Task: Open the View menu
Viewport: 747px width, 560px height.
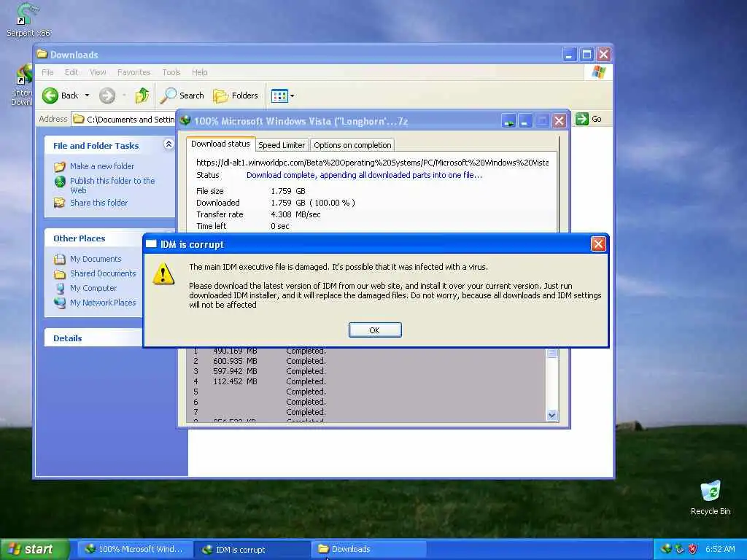Action: click(98, 72)
